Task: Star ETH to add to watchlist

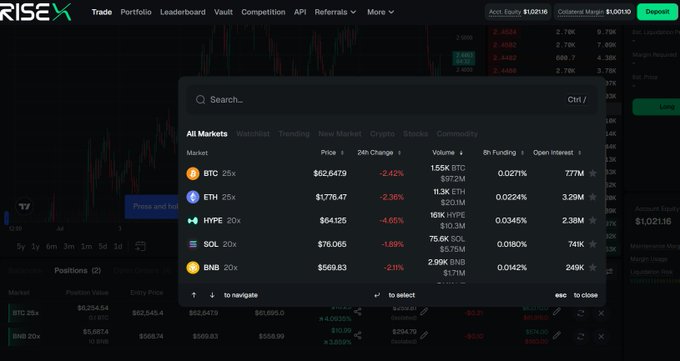Action: [593, 197]
